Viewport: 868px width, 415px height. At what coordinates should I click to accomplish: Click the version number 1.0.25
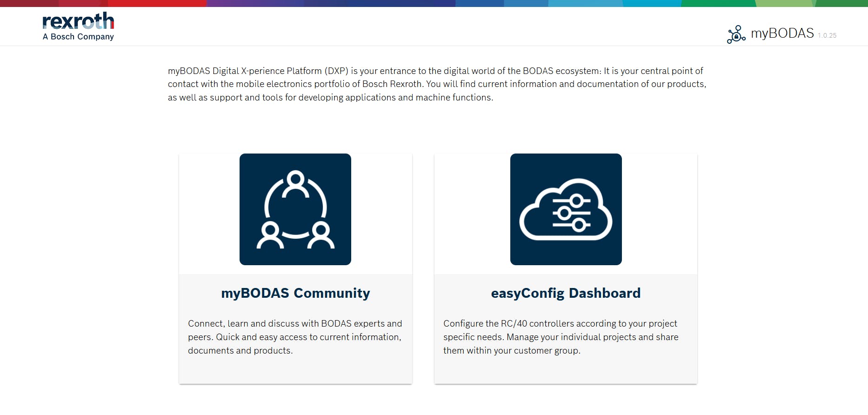(827, 35)
